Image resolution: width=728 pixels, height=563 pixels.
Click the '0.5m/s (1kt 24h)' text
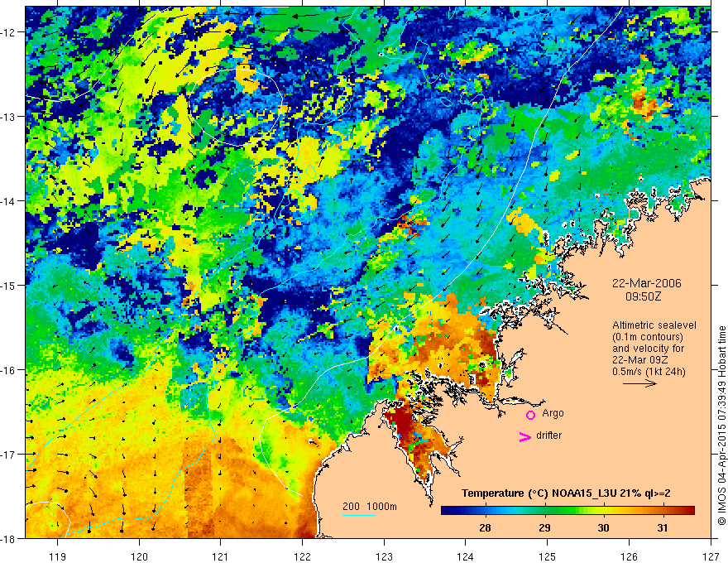pos(649,372)
